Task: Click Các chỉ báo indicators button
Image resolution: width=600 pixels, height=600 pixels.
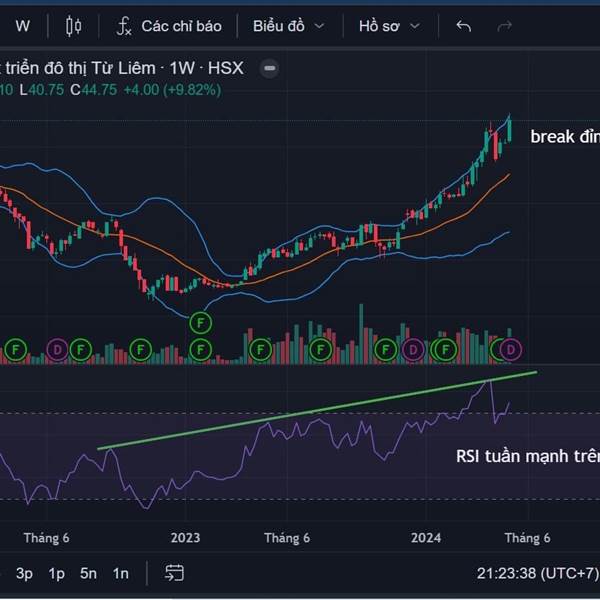Action: (181, 26)
